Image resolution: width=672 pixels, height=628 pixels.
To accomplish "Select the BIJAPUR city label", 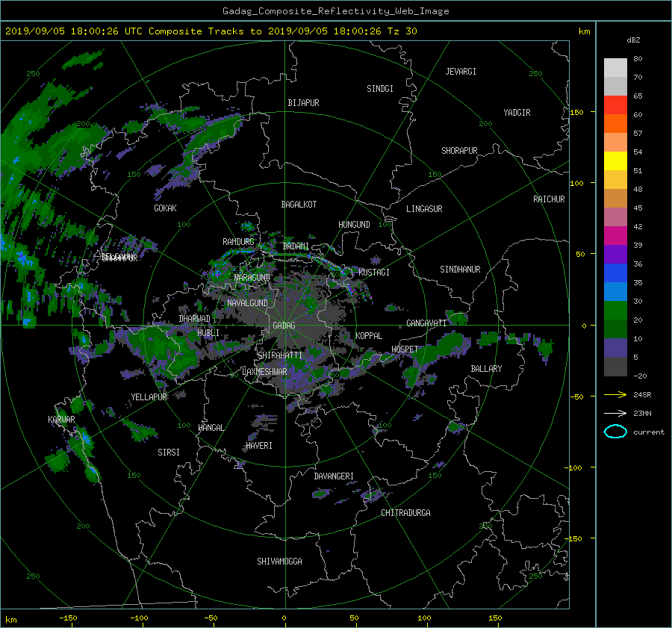I will click(x=303, y=103).
